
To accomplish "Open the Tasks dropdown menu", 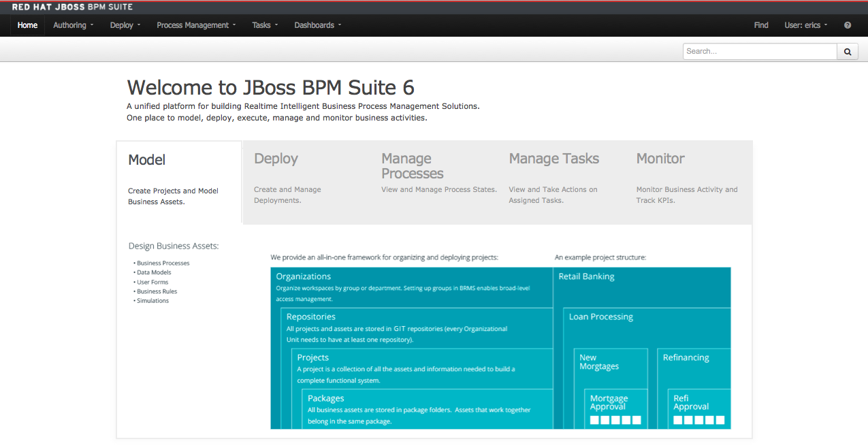I will [x=265, y=25].
